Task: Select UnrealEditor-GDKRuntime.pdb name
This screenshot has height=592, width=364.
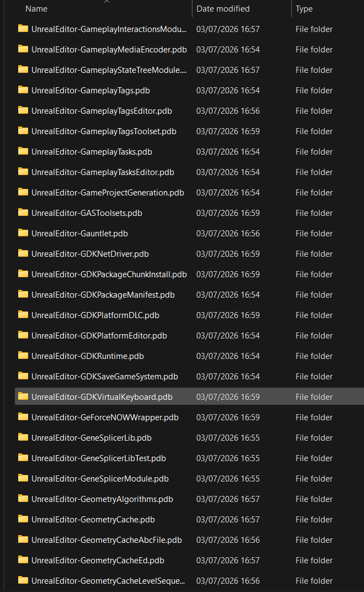Action: tap(88, 355)
